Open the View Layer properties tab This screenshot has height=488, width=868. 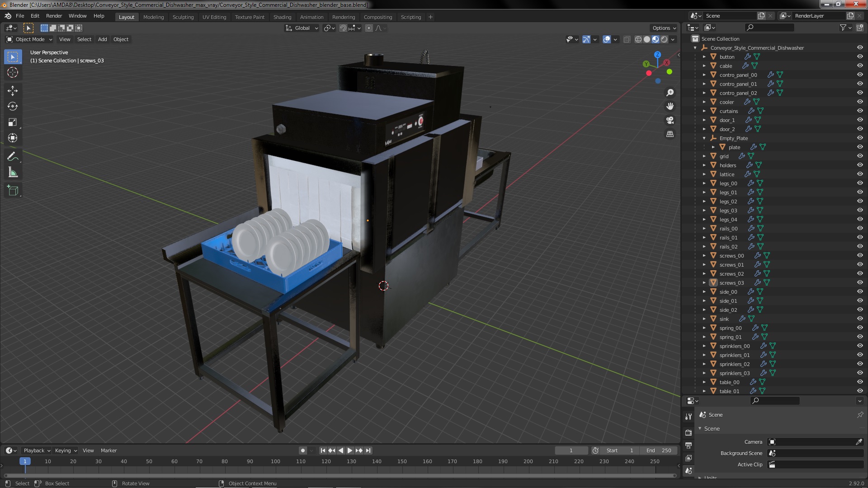pos(689,458)
